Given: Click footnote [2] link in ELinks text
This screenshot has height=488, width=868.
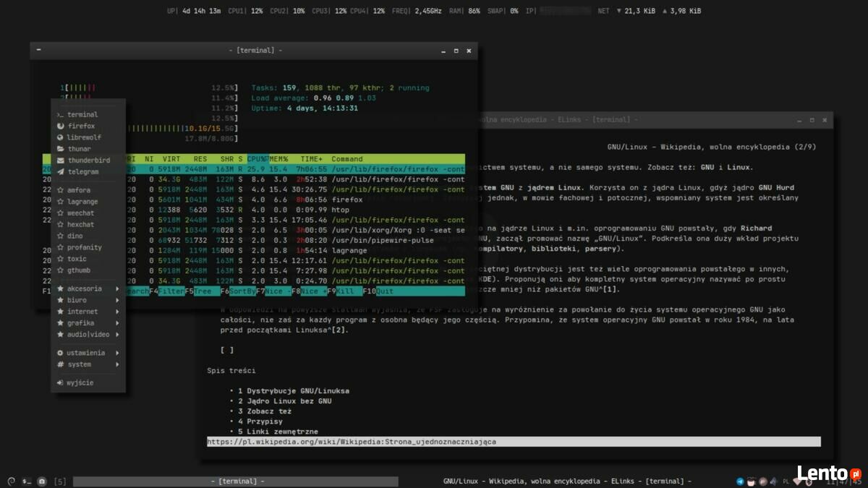Looking at the screenshot, I should [340, 330].
